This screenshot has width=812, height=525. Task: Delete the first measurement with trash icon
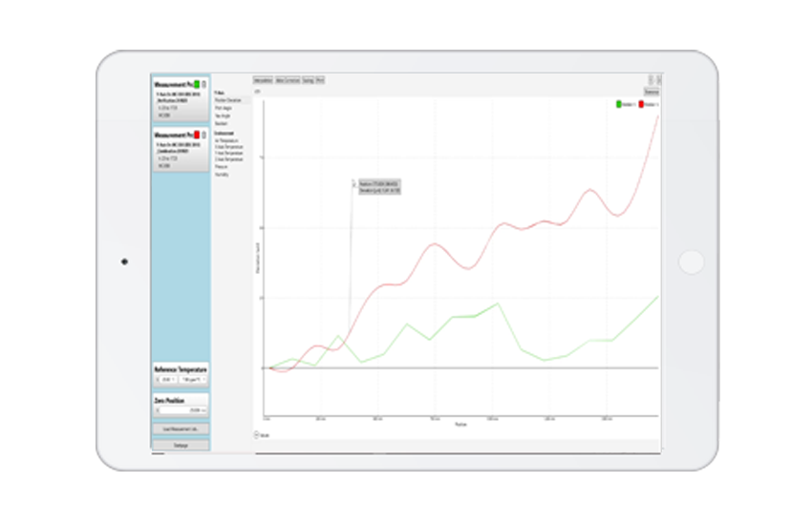click(x=203, y=84)
